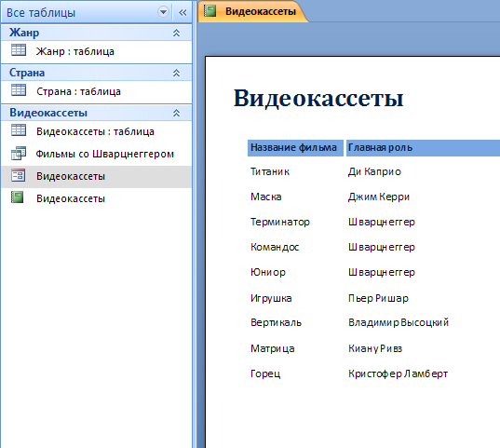Click the Страна group header
Screen dimensions: 500x448
click(96, 73)
